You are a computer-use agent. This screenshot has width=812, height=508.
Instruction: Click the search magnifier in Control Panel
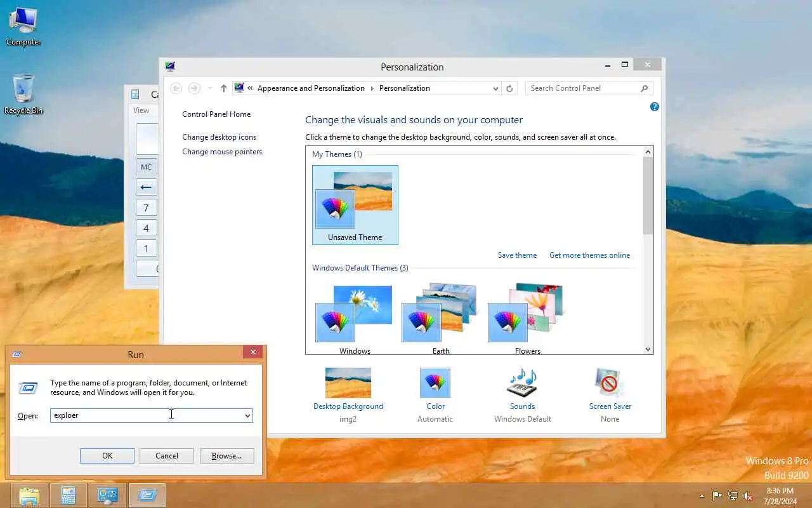point(644,88)
